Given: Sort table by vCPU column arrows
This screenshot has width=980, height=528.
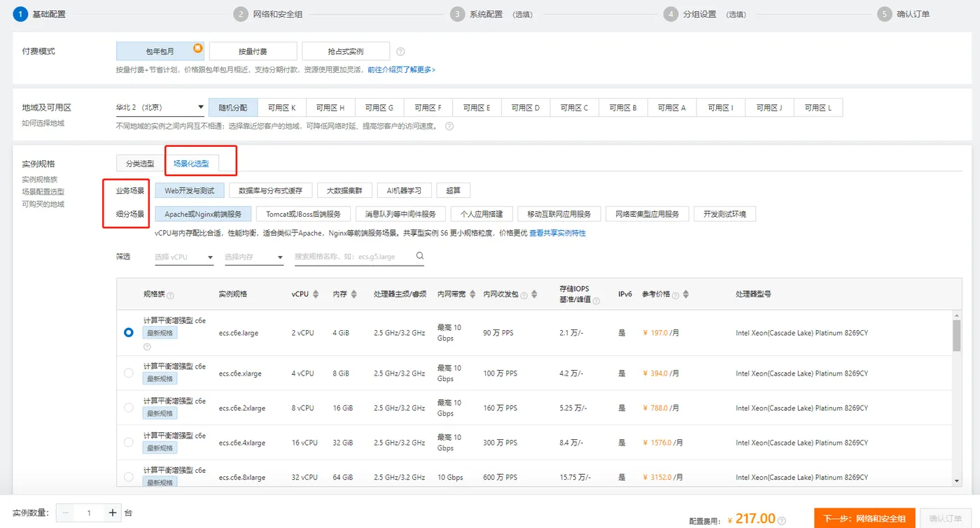Looking at the screenshot, I should tap(316, 294).
